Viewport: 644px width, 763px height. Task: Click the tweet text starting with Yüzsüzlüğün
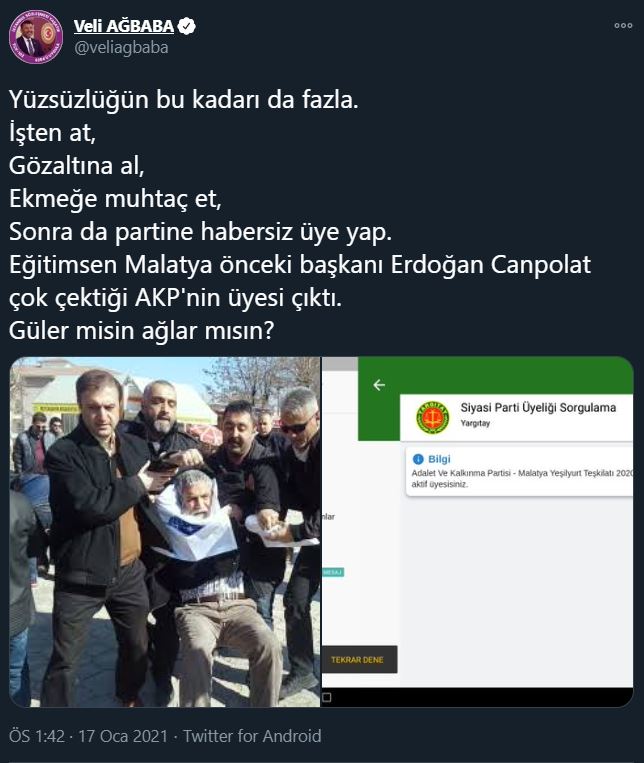pos(300,215)
